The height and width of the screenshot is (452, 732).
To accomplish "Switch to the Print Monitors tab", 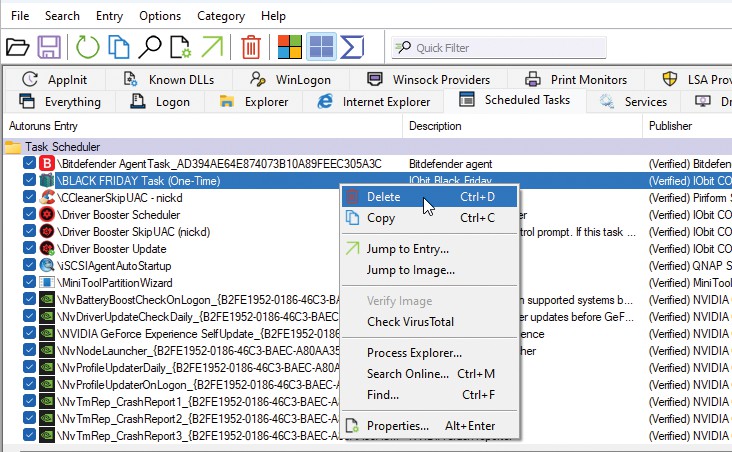I will 576,79.
